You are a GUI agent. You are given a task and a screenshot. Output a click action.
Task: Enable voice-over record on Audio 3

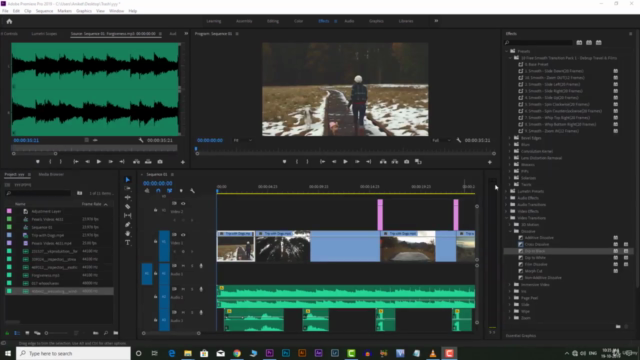(x=201, y=313)
